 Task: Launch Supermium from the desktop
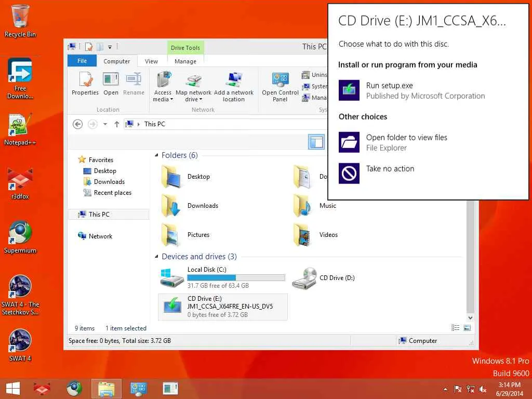pyautogui.click(x=20, y=237)
